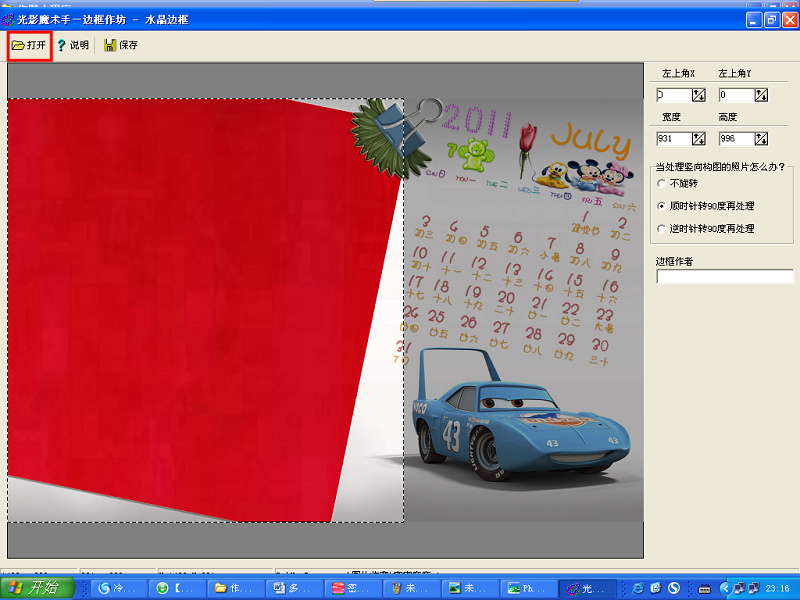This screenshot has width=800, height=600.
Task: Open a photo with the 打开 button
Action: pyautogui.click(x=29, y=45)
